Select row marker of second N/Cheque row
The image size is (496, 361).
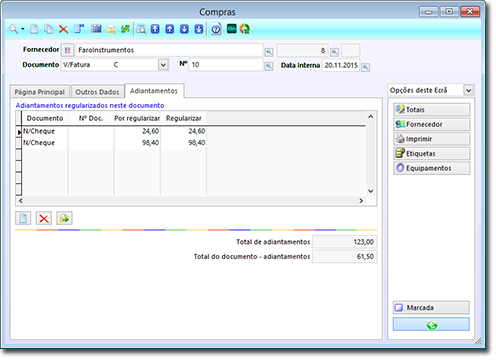[x=19, y=143]
